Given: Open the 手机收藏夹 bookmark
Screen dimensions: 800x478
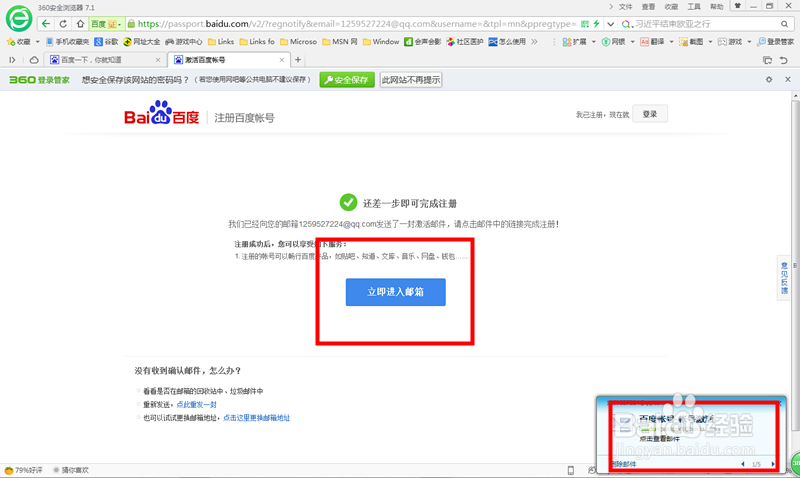Looking at the screenshot, I should 67,42.
